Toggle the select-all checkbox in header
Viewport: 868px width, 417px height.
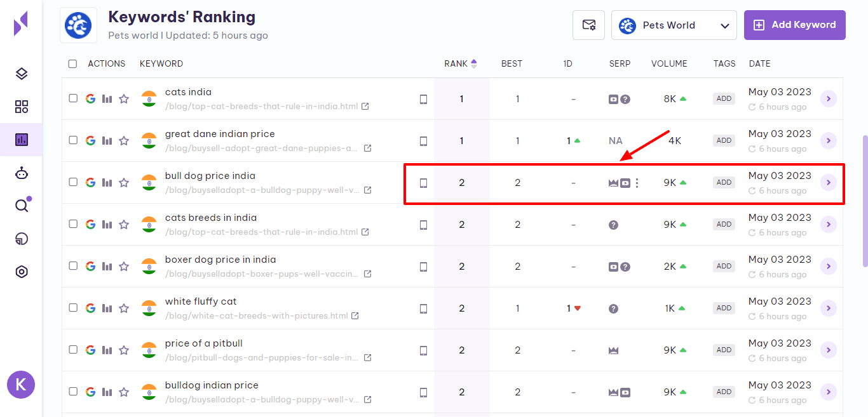pyautogui.click(x=72, y=63)
